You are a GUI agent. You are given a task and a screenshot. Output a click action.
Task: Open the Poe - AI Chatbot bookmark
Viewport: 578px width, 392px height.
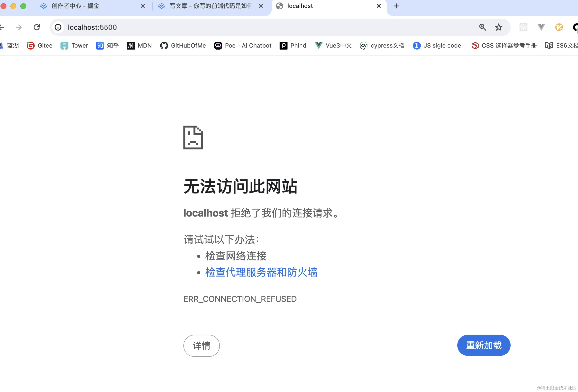pyautogui.click(x=243, y=46)
